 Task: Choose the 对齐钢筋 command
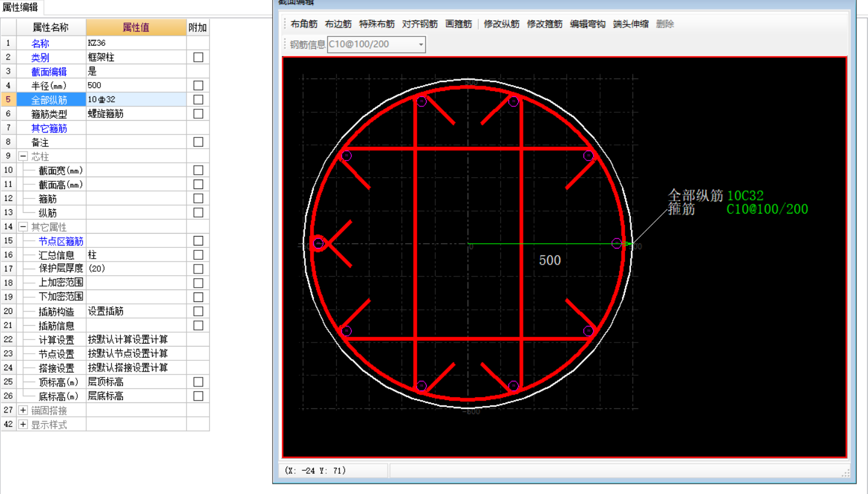pyautogui.click(x=419, y=24)
